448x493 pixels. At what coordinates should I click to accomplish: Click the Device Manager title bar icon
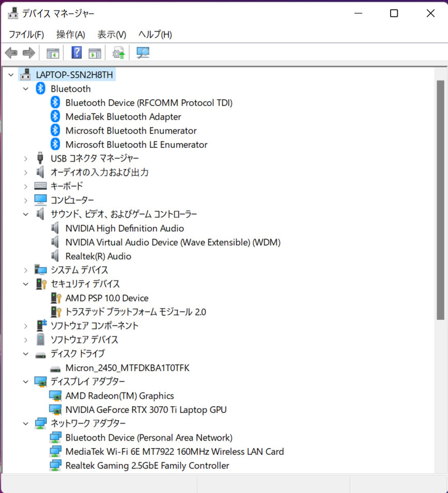[x=13, y=13]
